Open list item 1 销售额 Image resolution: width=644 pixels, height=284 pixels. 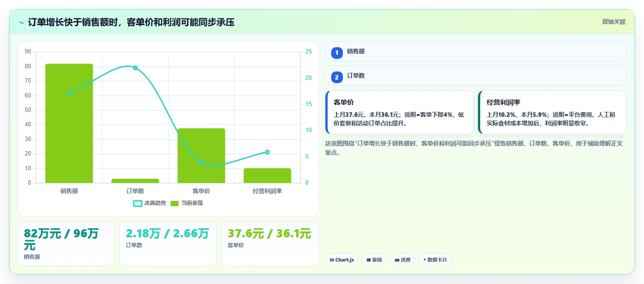476,51
